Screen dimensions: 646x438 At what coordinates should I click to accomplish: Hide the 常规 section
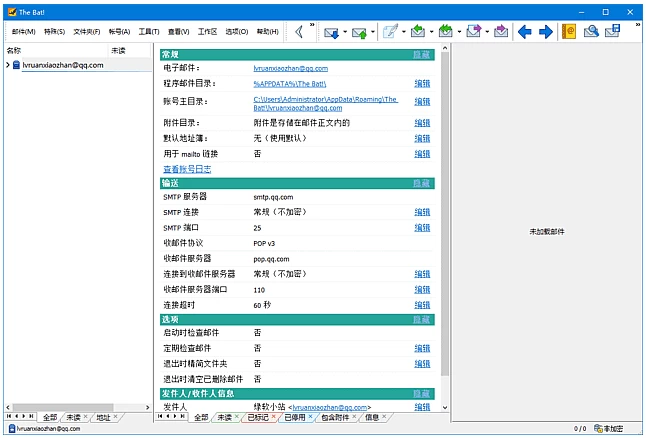tap(422, 55)
